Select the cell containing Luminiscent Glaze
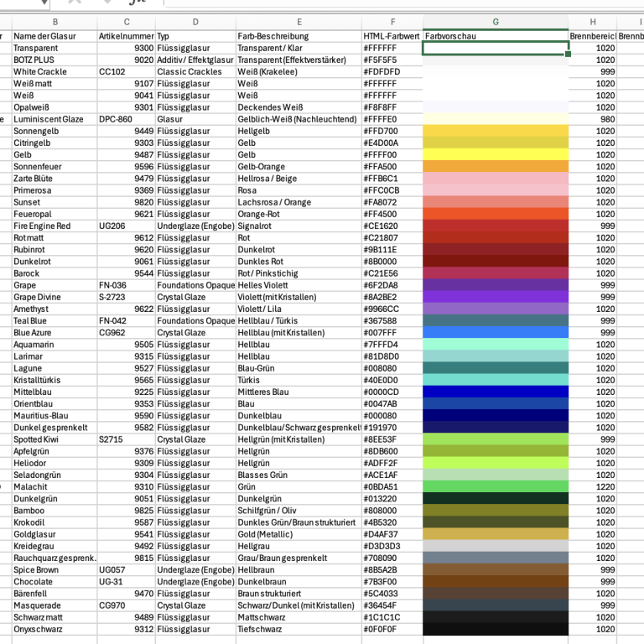 49,119
